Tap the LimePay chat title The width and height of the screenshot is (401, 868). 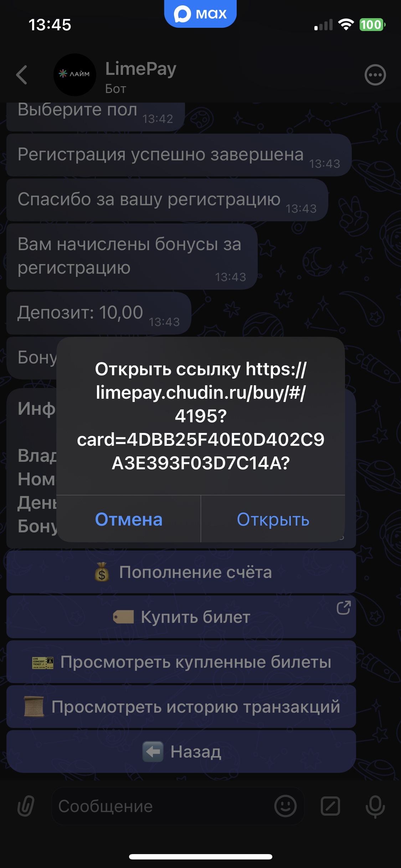141,69
